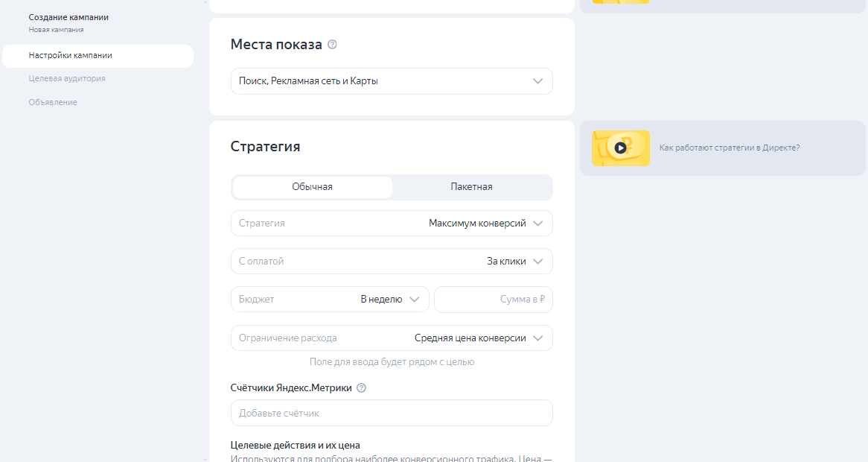Screen dimensions: 868x462
Task: Expand the Места показа dropdown
Action: 392,81
